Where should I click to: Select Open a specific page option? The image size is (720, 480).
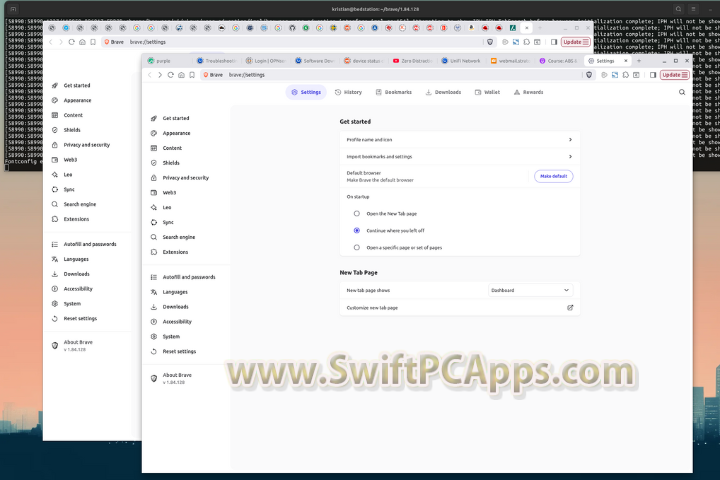(x=357, y=248)
